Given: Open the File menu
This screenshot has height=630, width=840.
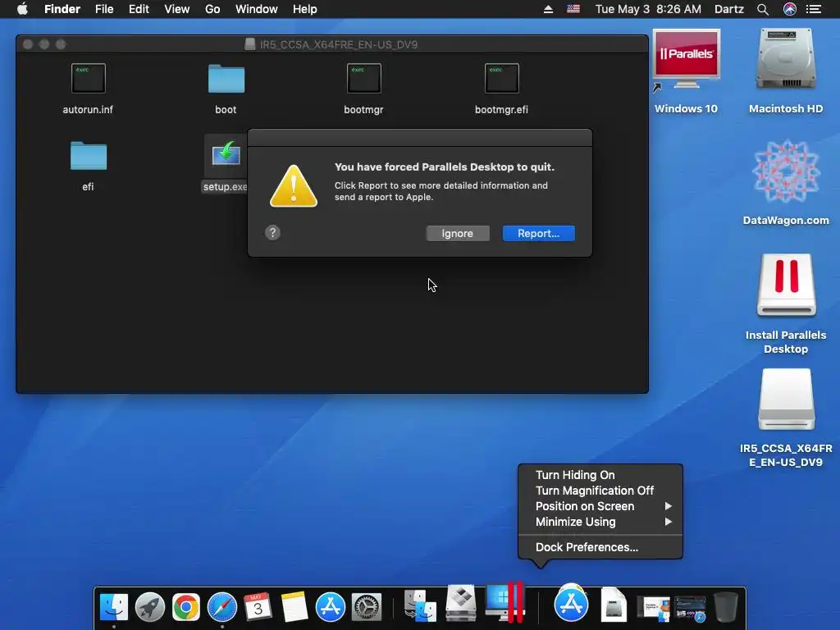Looking at the screenshot, I should [x=104, y=9].
